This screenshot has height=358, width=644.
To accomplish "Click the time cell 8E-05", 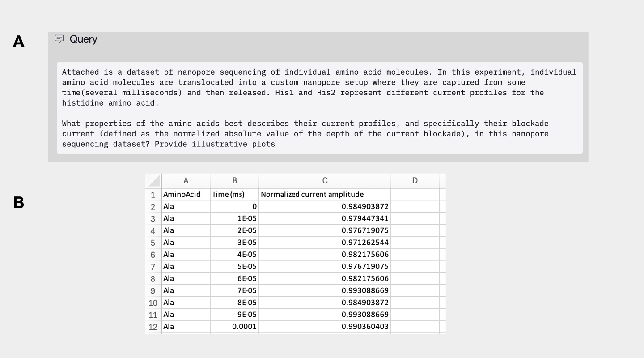I will point(235,303).
